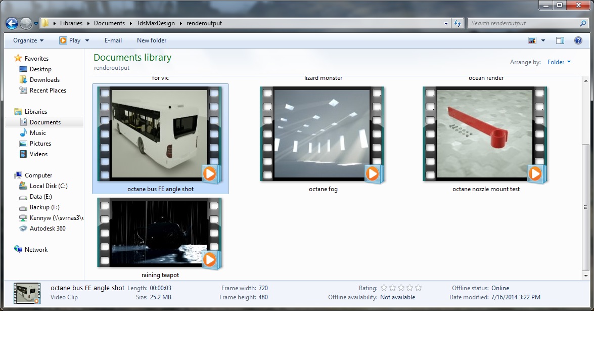Set rating to three stars
594x364 pixels.
point(401,288)
